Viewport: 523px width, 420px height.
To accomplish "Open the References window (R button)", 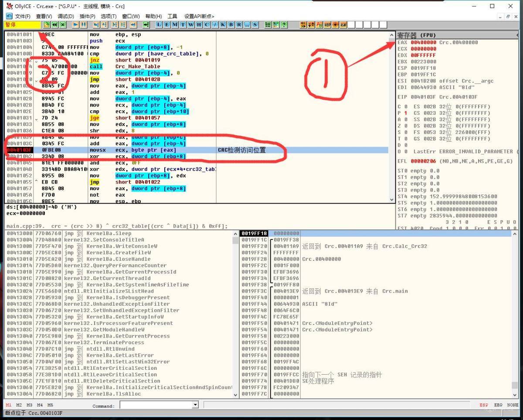I will 239,24.
